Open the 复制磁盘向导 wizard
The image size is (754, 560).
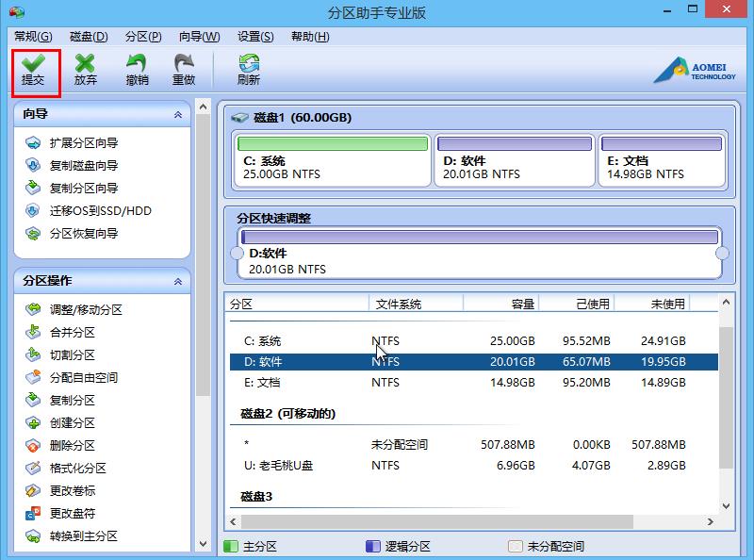tap(84, 166)
